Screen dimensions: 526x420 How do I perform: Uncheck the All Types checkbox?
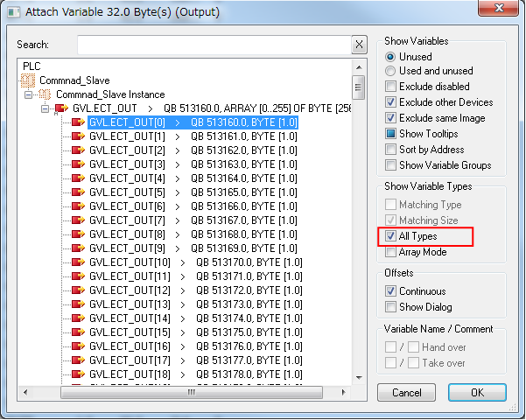390,236
